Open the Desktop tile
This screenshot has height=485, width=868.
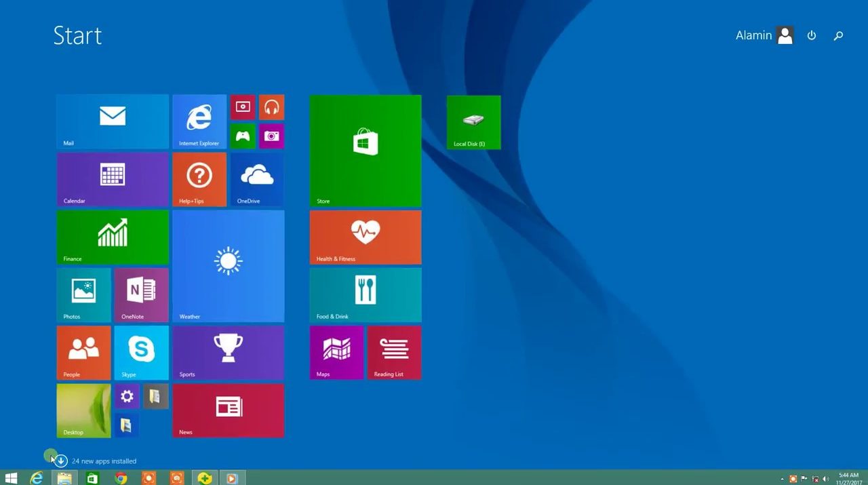coord(83,410)
